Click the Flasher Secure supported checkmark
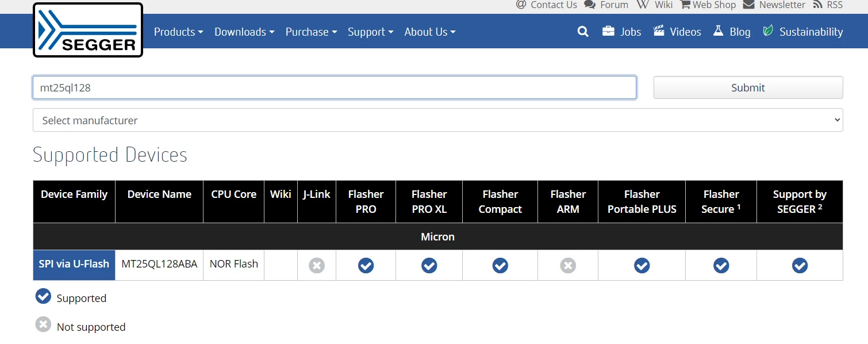 click(x=721, y=265)
